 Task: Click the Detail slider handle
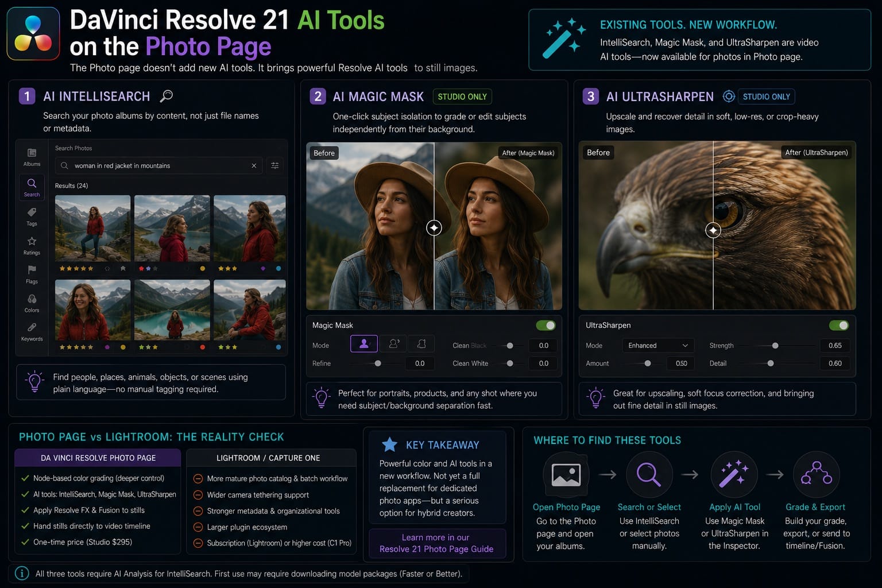[x=771, y=363]
